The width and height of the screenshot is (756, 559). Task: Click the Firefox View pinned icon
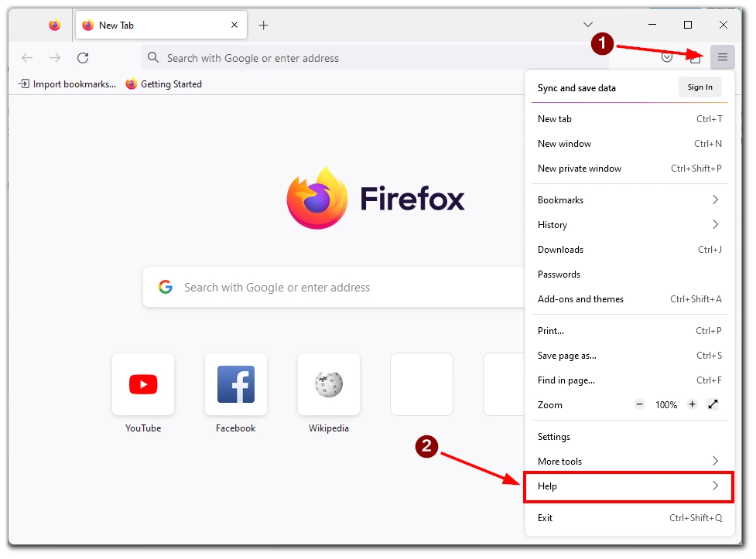coord(55,25)
